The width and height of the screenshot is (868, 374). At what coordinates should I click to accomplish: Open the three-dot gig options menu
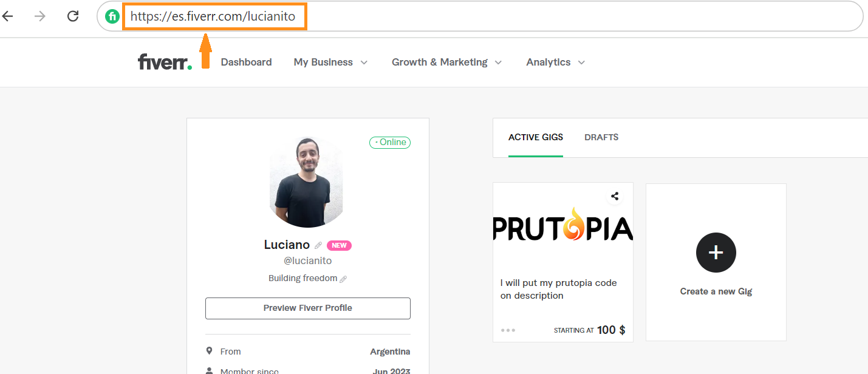point(508,330)
